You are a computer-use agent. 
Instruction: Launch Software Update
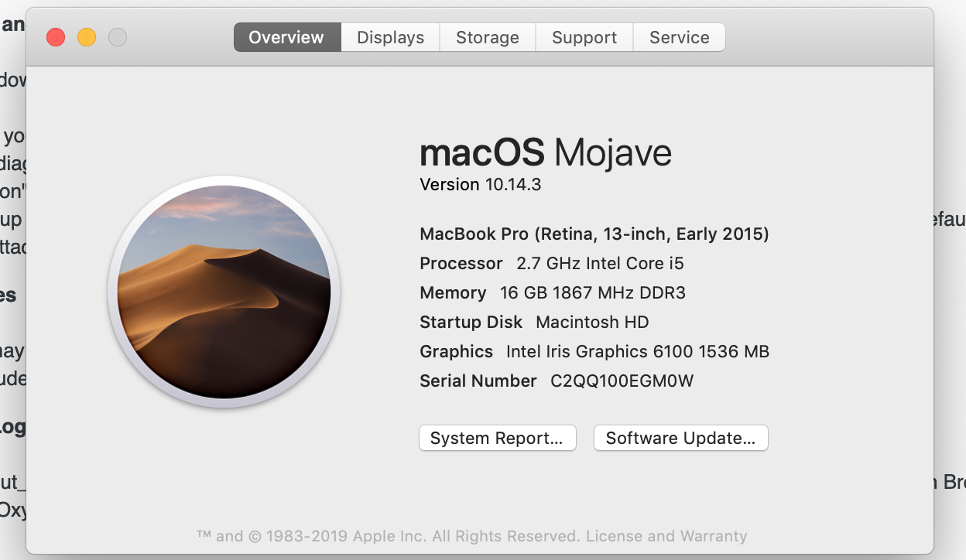[x=680, y=438]
